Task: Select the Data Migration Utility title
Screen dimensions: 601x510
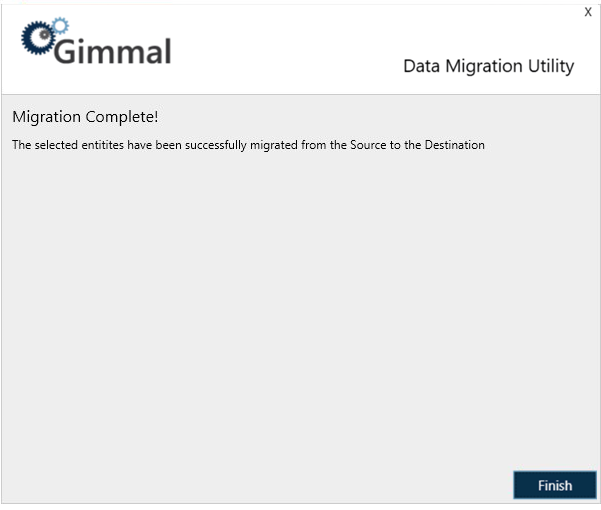Action: [x=488, y=66]
